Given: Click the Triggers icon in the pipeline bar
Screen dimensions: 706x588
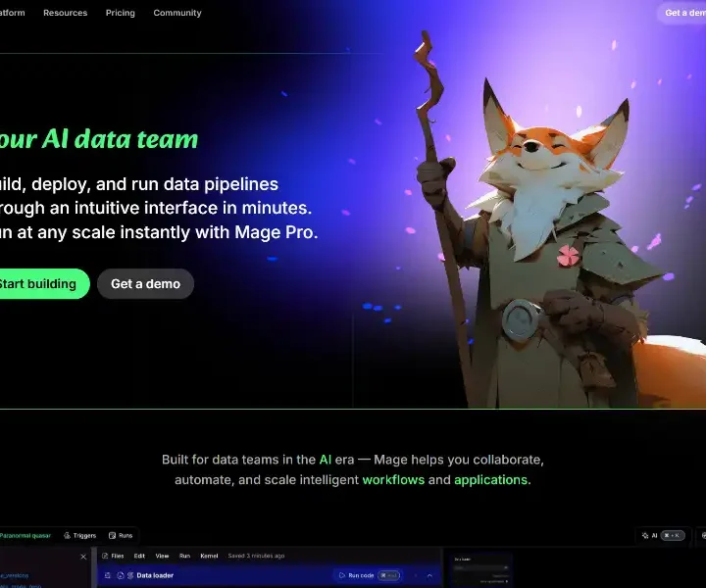Looking at the screenshot, I should [x=67, y=535].
